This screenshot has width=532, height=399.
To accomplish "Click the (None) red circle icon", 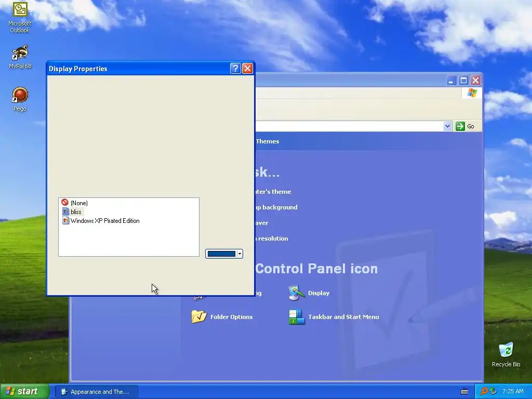I will tap(65, 203).
